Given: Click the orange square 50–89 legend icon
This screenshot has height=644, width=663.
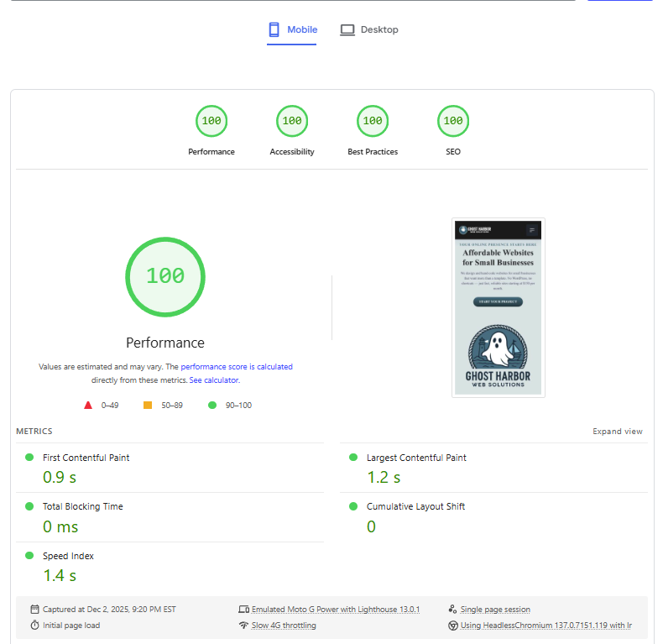Looking at the screenshot, I should (x=148, y=406).
